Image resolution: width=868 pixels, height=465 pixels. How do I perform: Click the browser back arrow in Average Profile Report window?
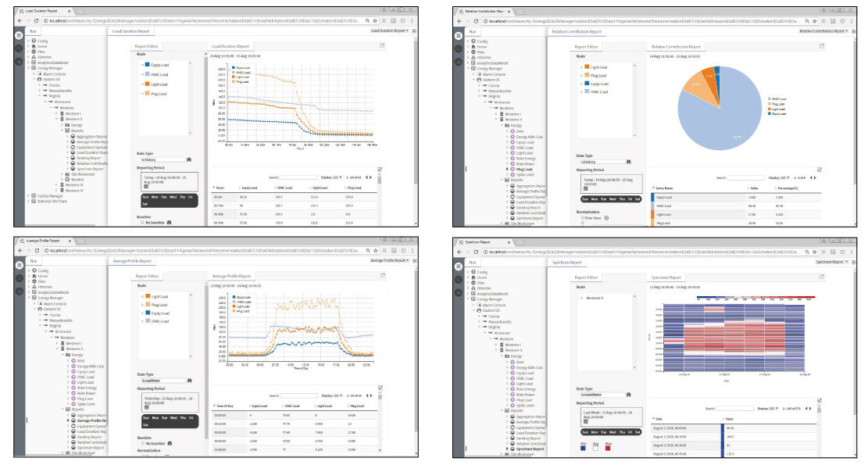20,250
